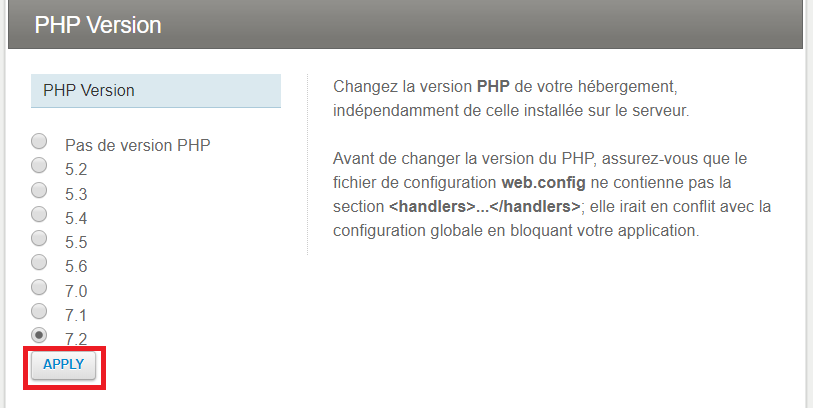Click the 5.2 version label

point(76,170)
